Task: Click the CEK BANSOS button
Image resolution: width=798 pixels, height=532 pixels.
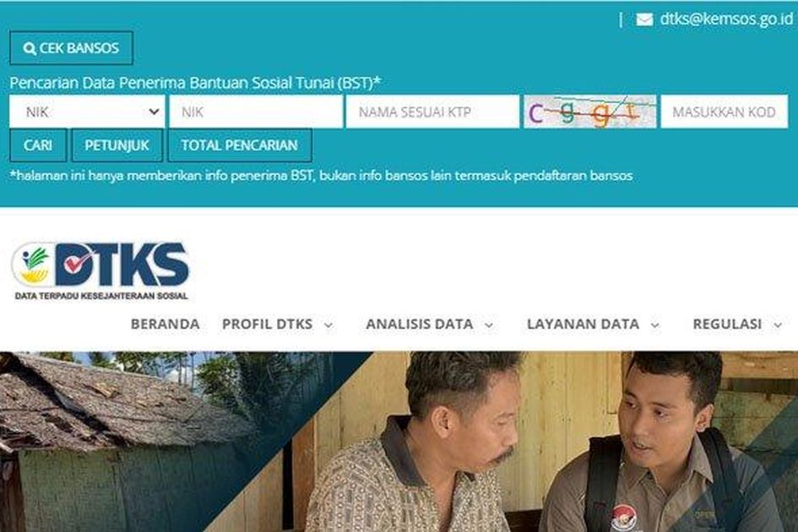Action: 71,48
